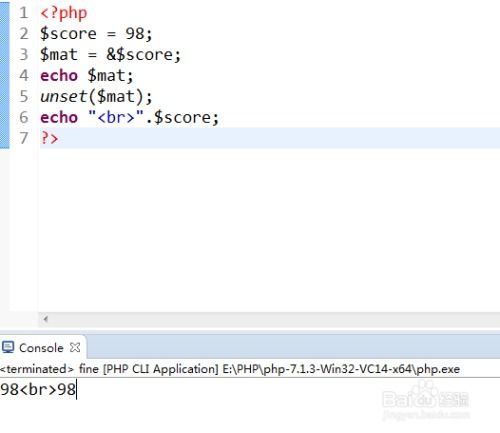Image resolution: width=500 pixels, height=433 pixels.
Task: Place cursor in the $score = 98; line
Action: 96,34
